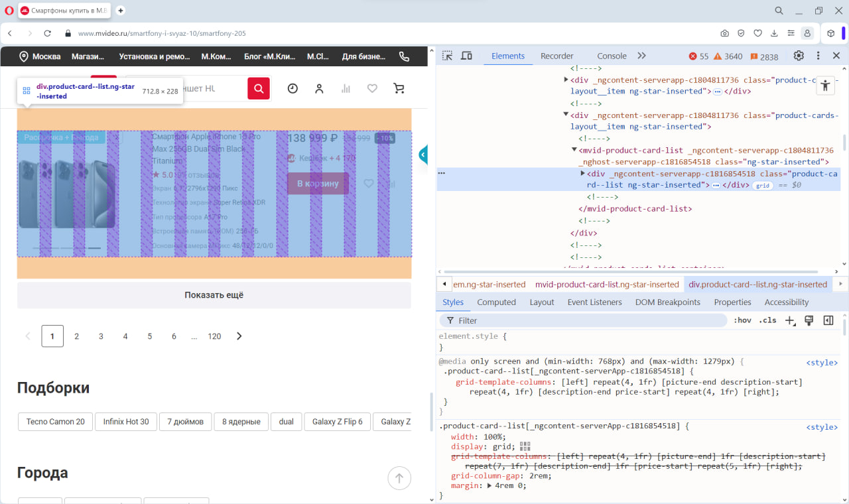
Task: Switch to the Recorder tab
Action: [x=557, y=56]
